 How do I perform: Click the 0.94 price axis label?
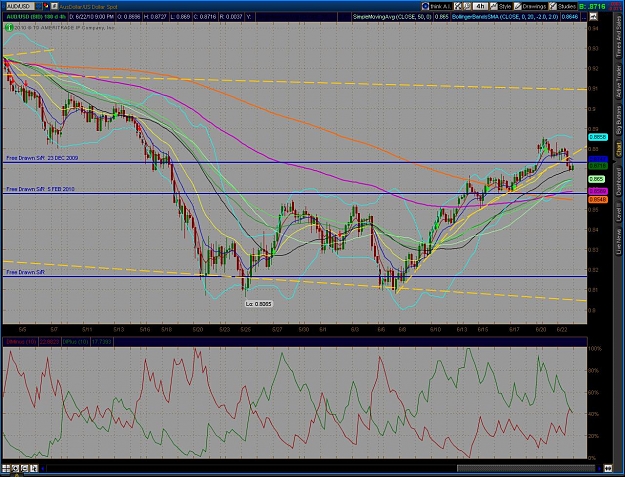click(x=593, y=28)
